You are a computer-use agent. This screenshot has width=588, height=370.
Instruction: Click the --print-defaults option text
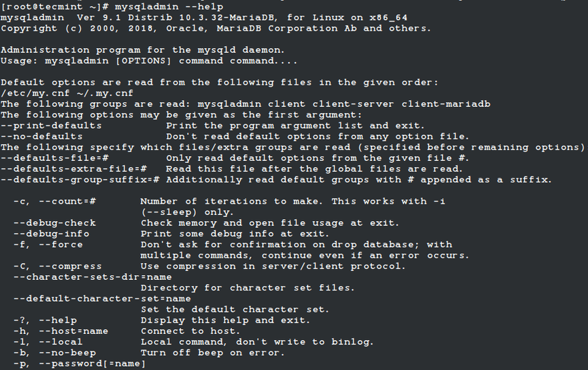click(x=51, y=126)
